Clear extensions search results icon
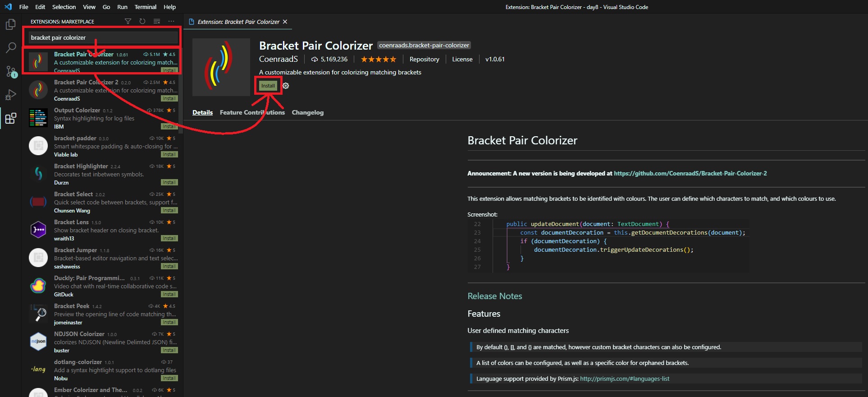Viewport: 868px width, 397px height. tap(157, 21)
